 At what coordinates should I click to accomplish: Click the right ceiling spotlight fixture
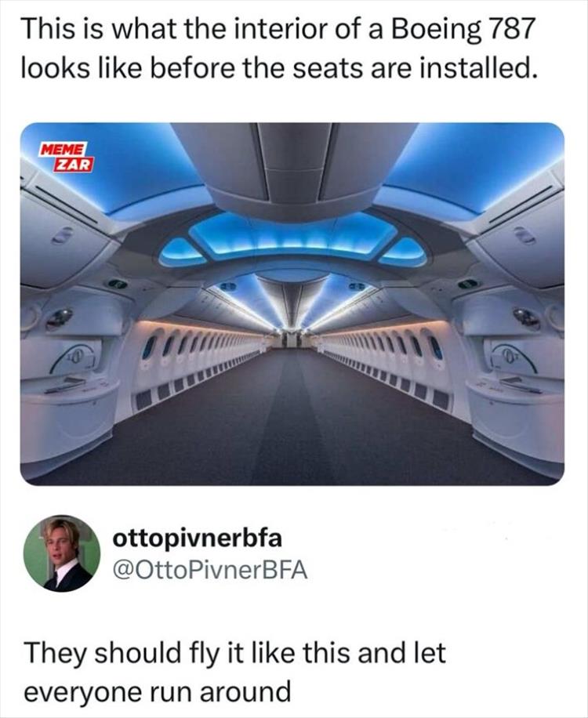pyautogui.click(x=527, y=317)
